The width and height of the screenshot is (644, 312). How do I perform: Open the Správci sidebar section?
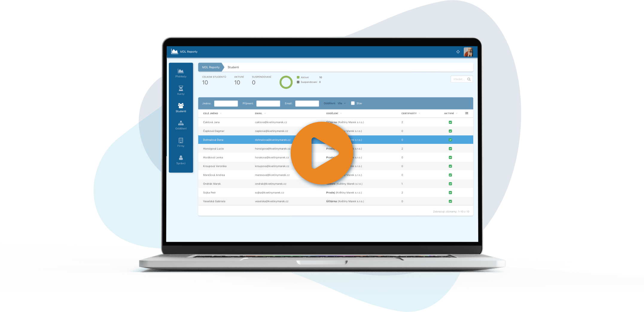point(181,160)
